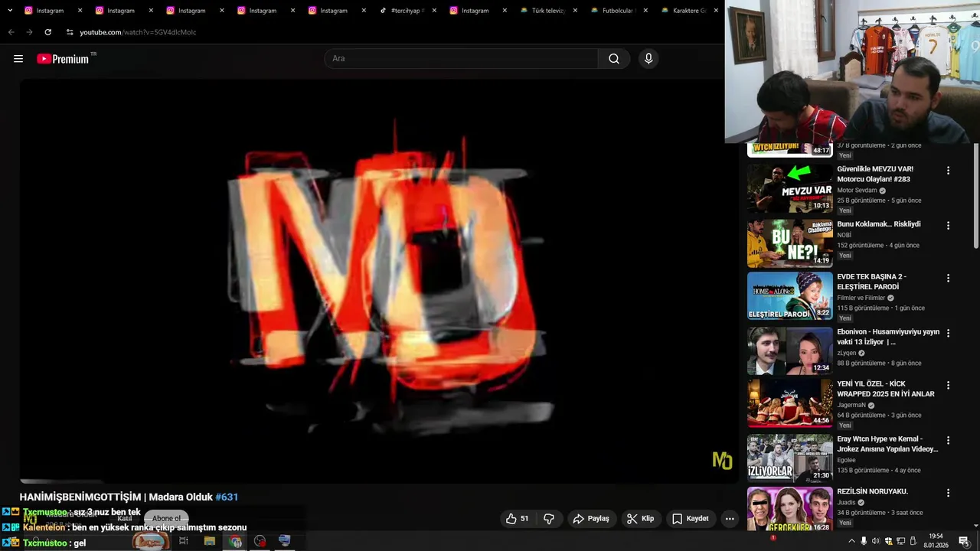980x551 pixels.
Task: Click the search magnifier button
Action: click(614, 59)
